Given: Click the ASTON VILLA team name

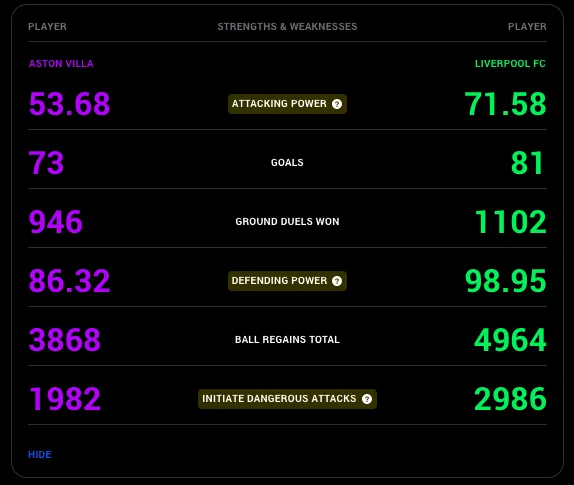Looking at the screenshot, I should click(x=61, y=64).
